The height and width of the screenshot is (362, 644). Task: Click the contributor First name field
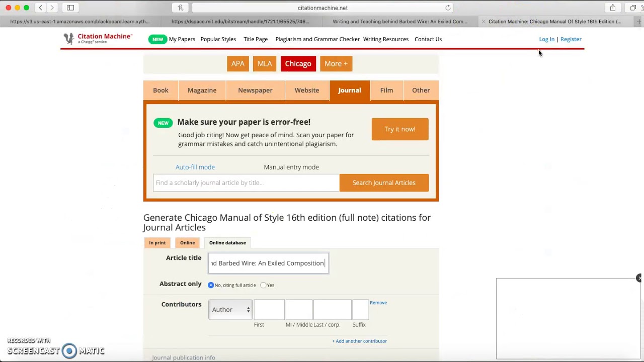point(269,310)
